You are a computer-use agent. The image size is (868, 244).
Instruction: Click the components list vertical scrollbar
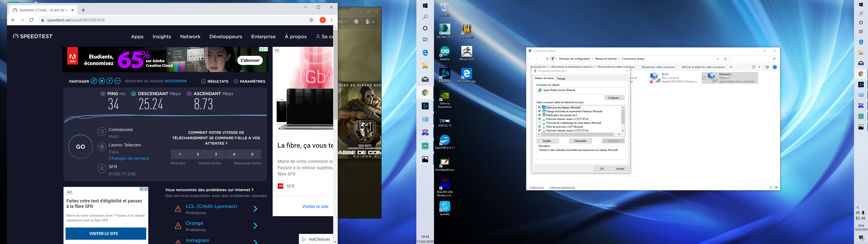[x=623, y=117]
